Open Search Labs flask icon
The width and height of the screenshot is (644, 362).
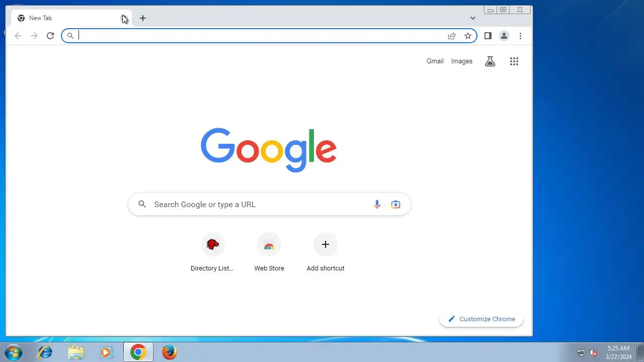(x=490, y=61)
